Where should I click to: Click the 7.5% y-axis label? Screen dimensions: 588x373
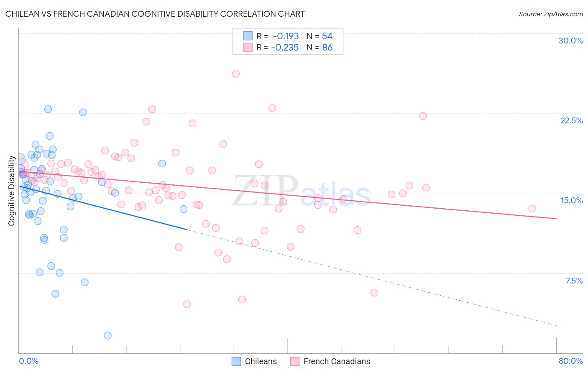click(x=574, y=281)
